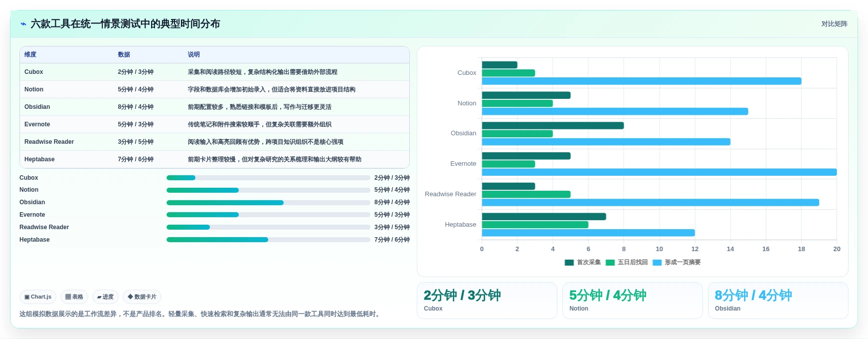This screenshot has width=868, height=339.
Task: Click the Cubox label on the chart axis
Action: coord(467,73)
